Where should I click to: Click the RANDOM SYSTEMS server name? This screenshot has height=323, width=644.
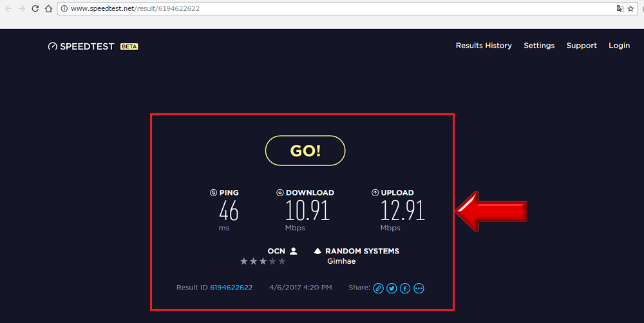(362, 251)
